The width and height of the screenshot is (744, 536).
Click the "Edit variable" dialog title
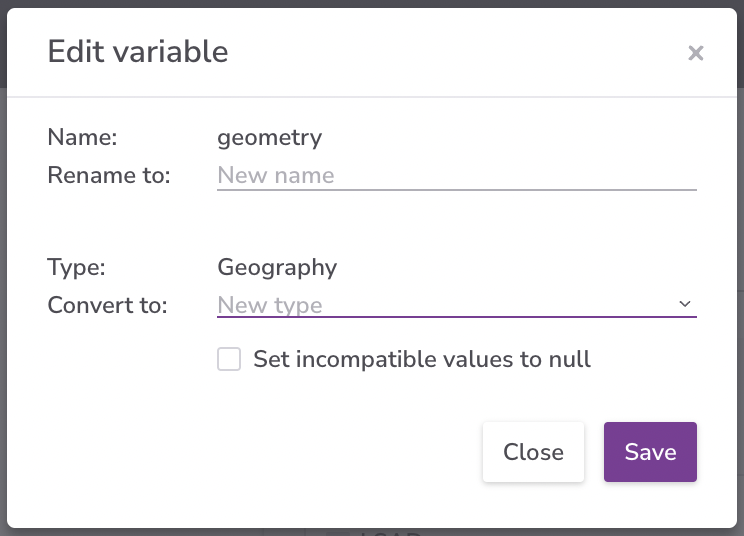coord(138,52)
